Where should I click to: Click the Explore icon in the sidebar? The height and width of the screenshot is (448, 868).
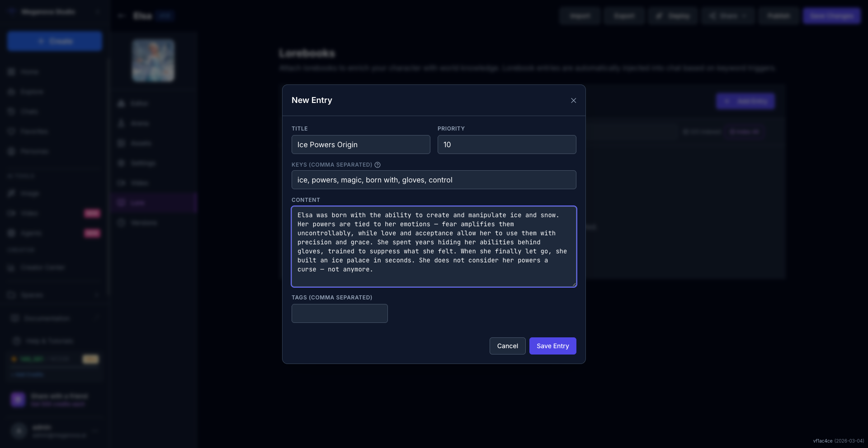[12, 92]
